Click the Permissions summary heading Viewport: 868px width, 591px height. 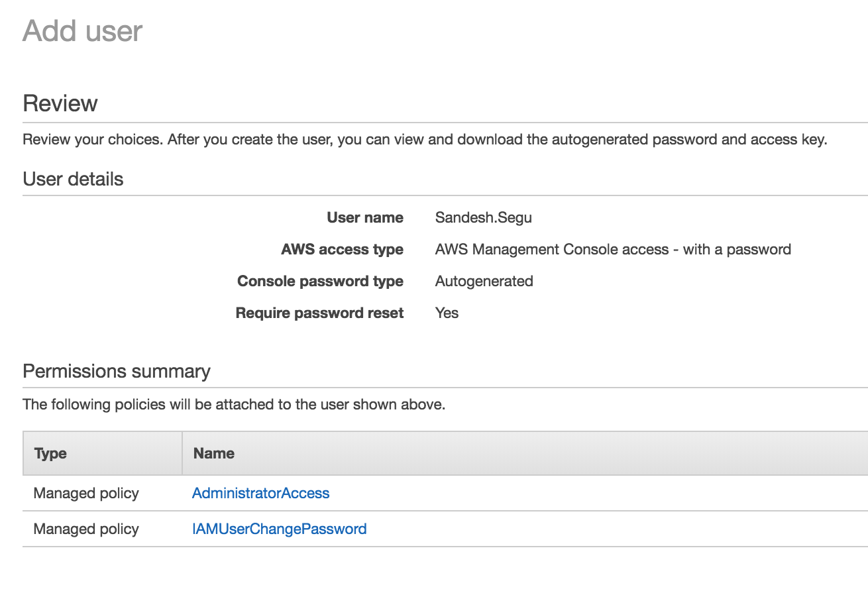(117, 371)
